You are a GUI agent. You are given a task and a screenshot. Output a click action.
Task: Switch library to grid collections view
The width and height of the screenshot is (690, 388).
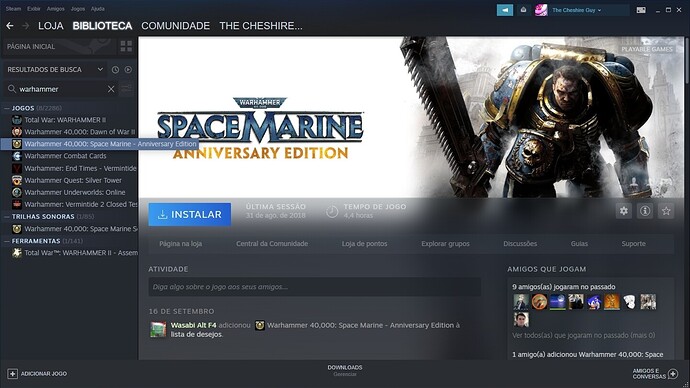point(126,46)
